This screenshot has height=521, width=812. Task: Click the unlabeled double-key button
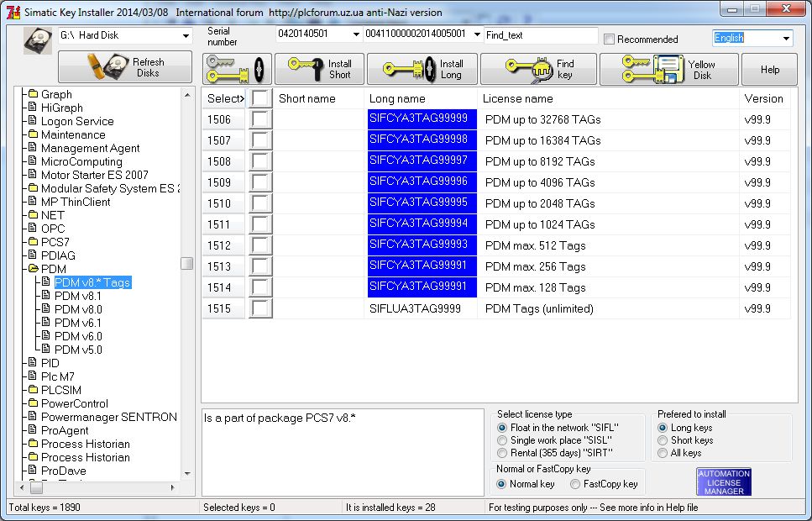click(x=237, y=69)
